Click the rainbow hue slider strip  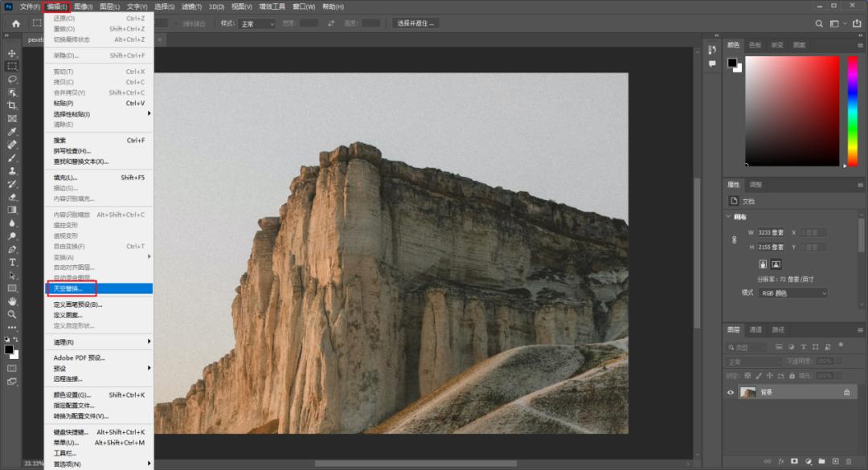853,110
